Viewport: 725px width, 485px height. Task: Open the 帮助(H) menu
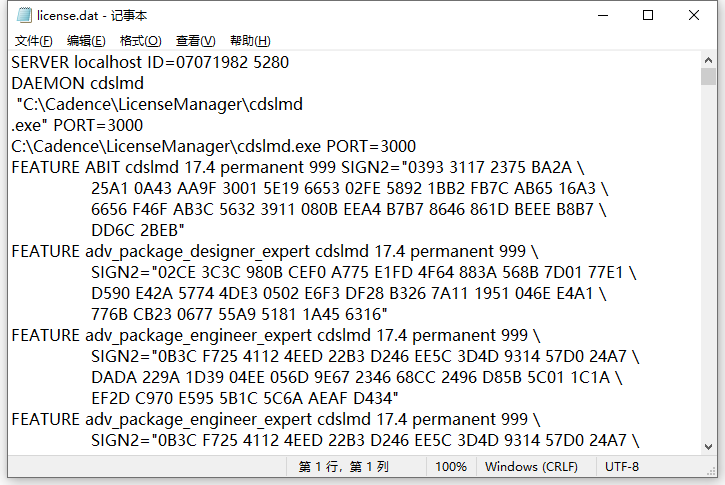(250, 41)
